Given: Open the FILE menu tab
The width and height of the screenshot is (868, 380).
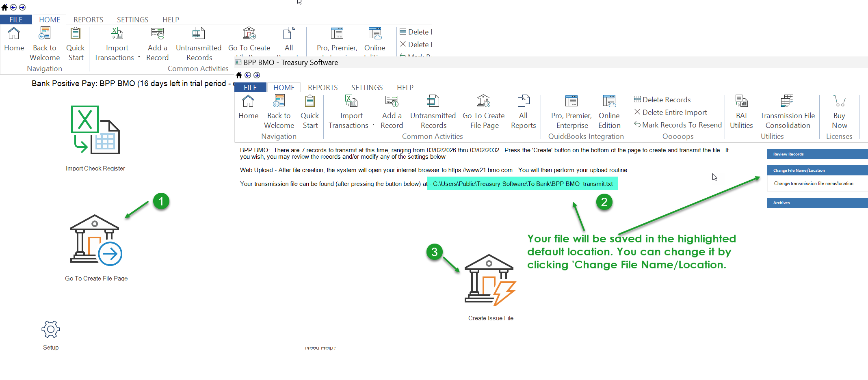Looking at the screenshot, I should (x=250, y=88).
